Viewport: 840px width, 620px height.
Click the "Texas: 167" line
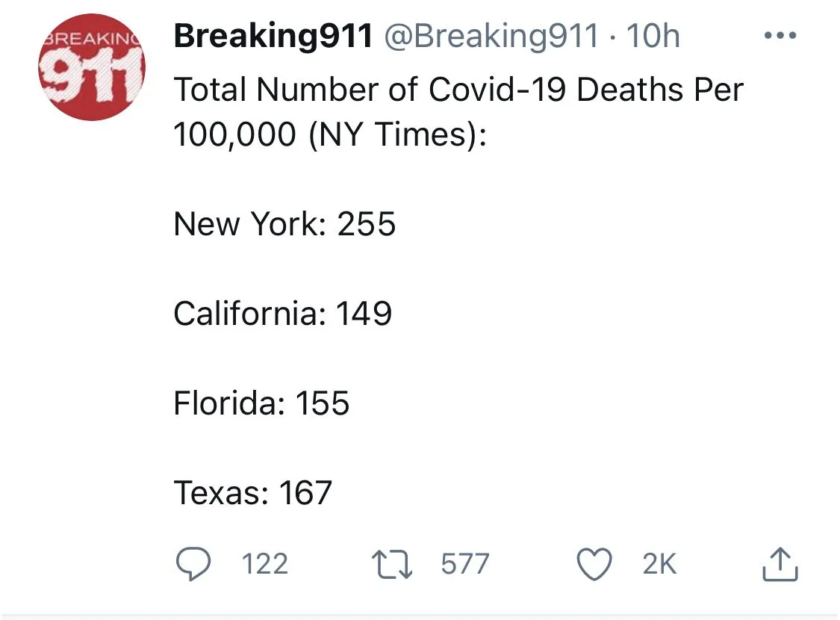252,493
